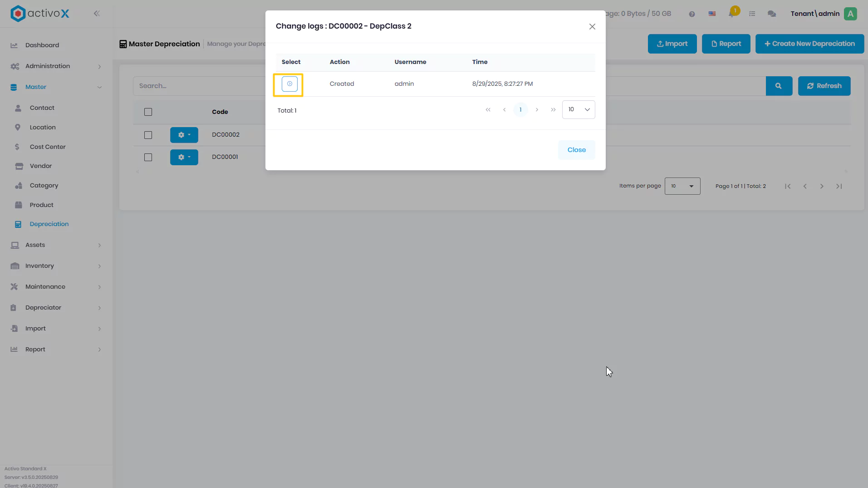Click the Report button in header

[x=726, y=44]
